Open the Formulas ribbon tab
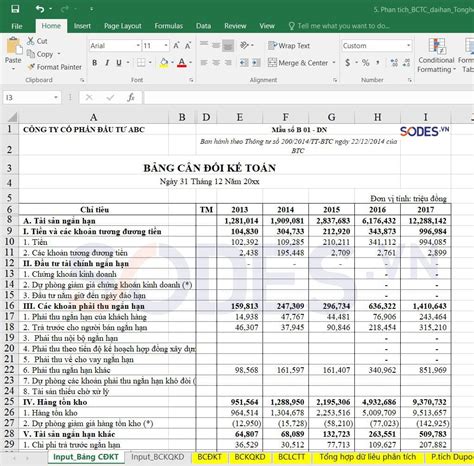 coord(168,26)
